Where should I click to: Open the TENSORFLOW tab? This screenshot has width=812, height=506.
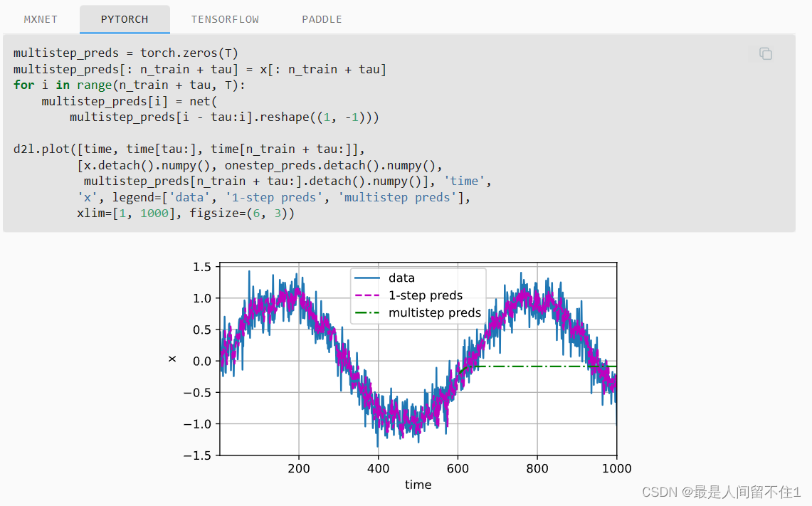tap(225, 19)
